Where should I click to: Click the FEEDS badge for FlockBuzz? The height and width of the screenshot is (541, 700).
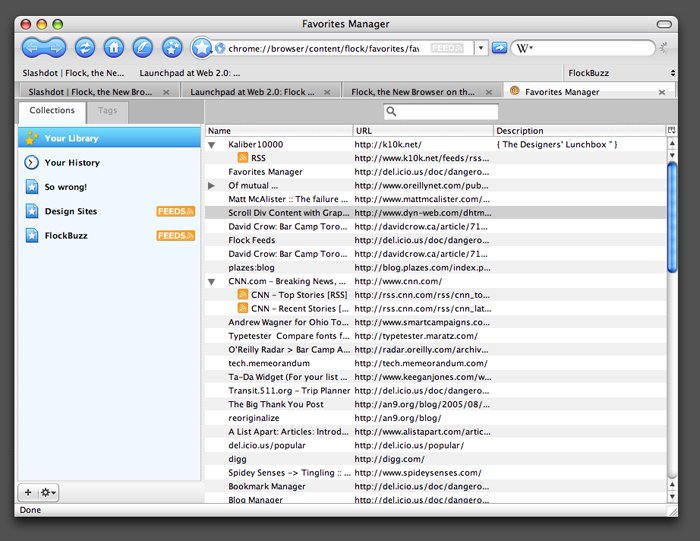coord(175,235)
